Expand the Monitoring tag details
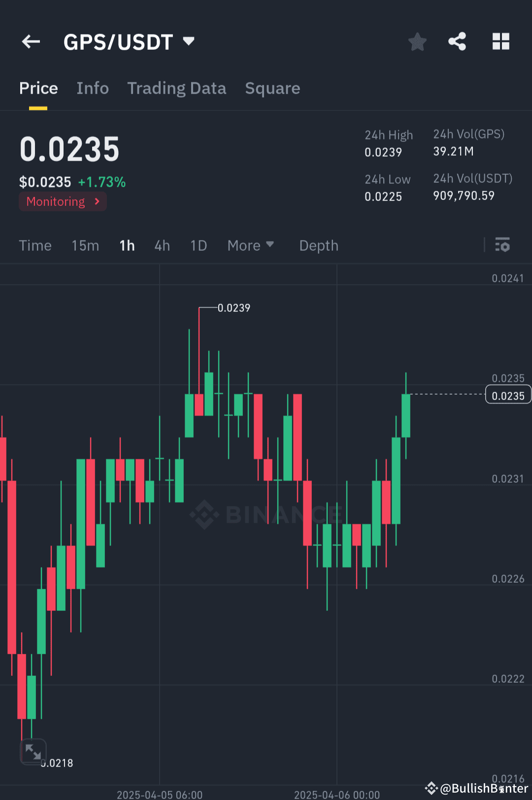 point(62,201)
